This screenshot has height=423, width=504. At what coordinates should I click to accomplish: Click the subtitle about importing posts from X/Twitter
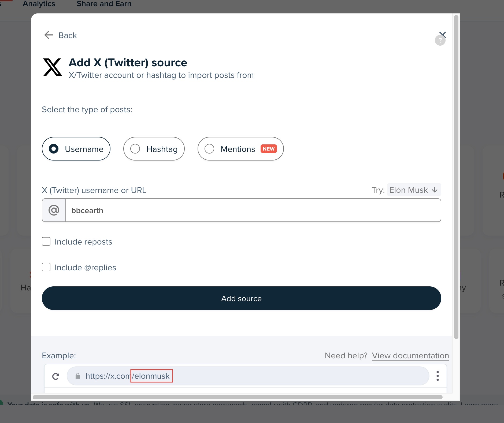(x=161, y=75)
